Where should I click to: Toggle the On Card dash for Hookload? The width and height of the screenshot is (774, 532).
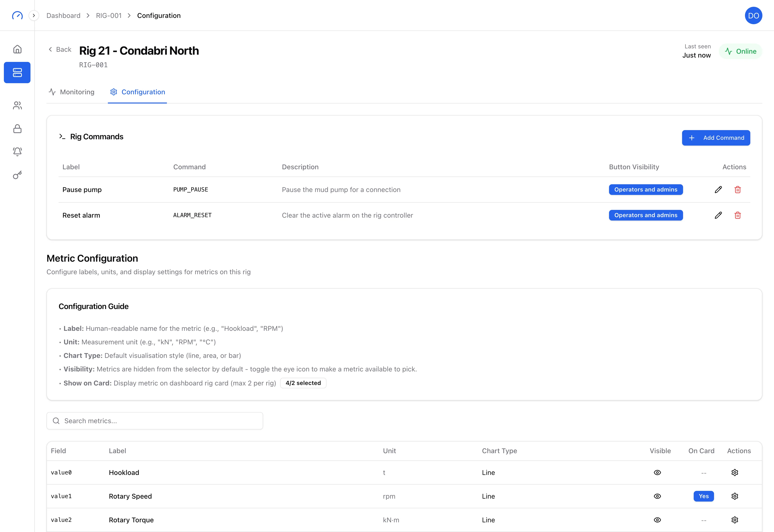point(704,473)
